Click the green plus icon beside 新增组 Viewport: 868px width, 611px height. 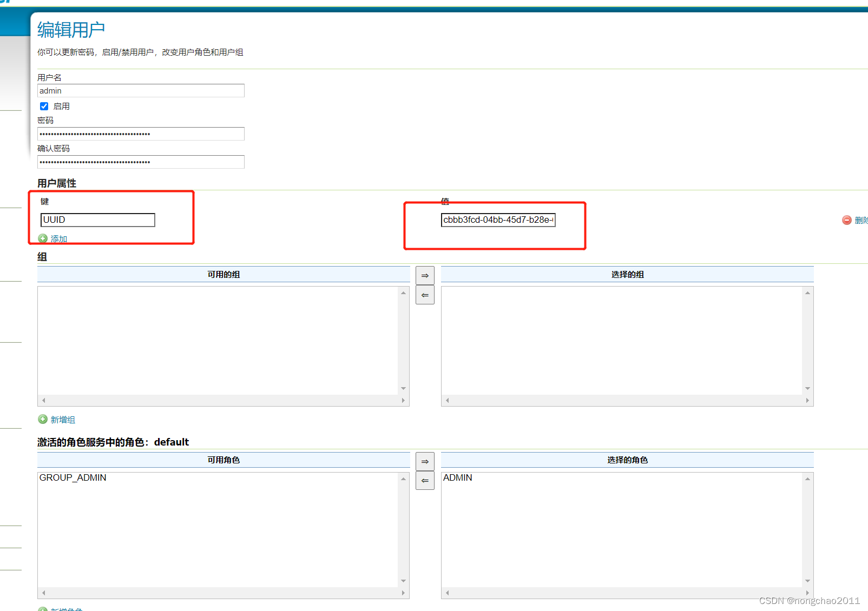[x=43, y=419]
